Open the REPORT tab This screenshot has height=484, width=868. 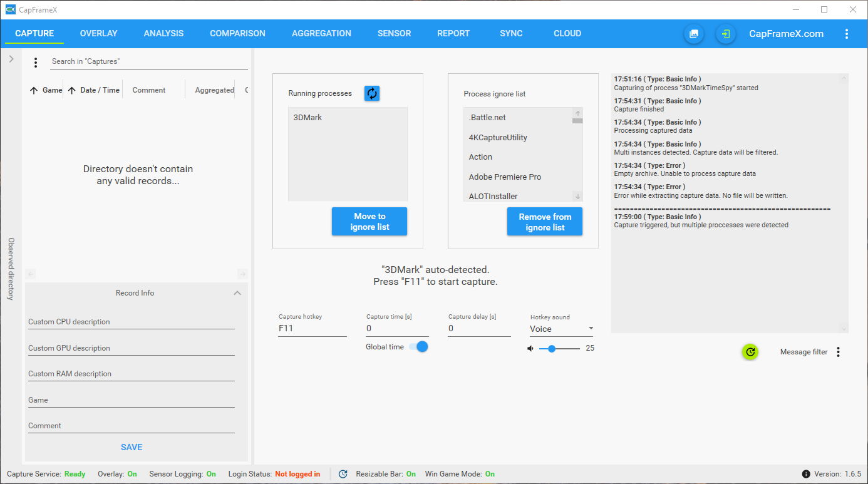tap(453, 34)
